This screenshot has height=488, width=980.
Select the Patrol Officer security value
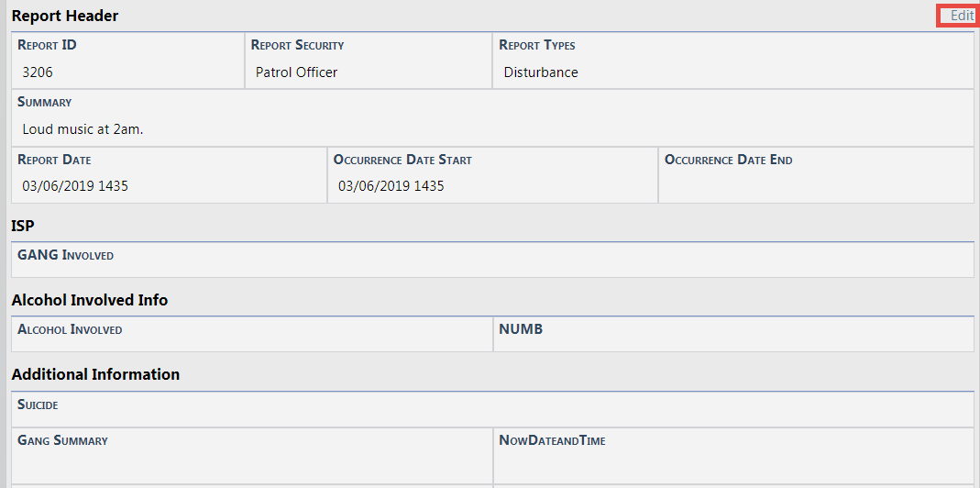(x=296, y=72)
